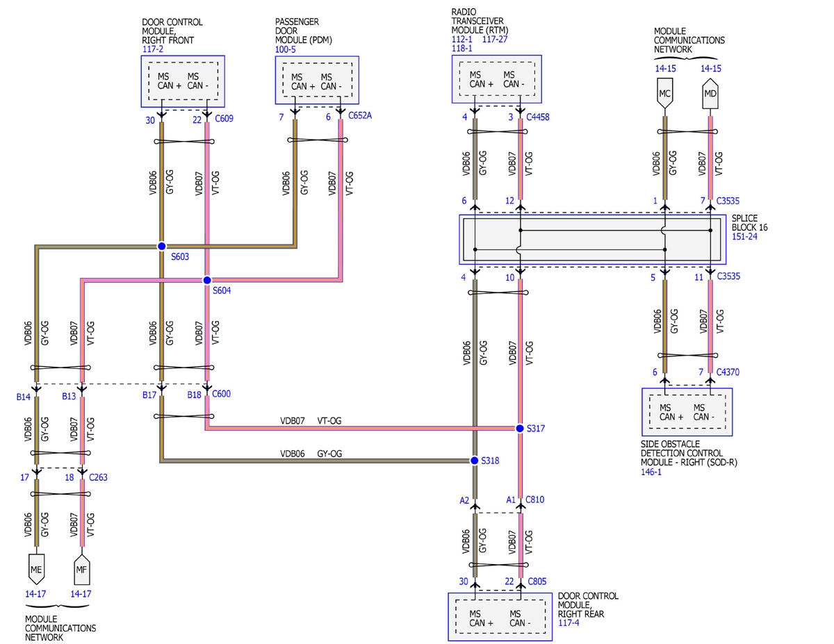Select connector label C4458
Image resolution: width=834 pixels, height=644 pixels.
point(538,117)
